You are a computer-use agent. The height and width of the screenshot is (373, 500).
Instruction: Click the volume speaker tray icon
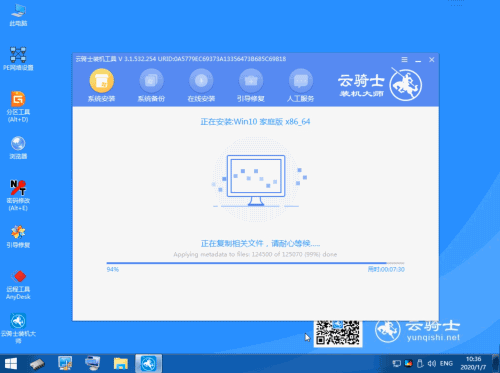[x=432, y=363]
